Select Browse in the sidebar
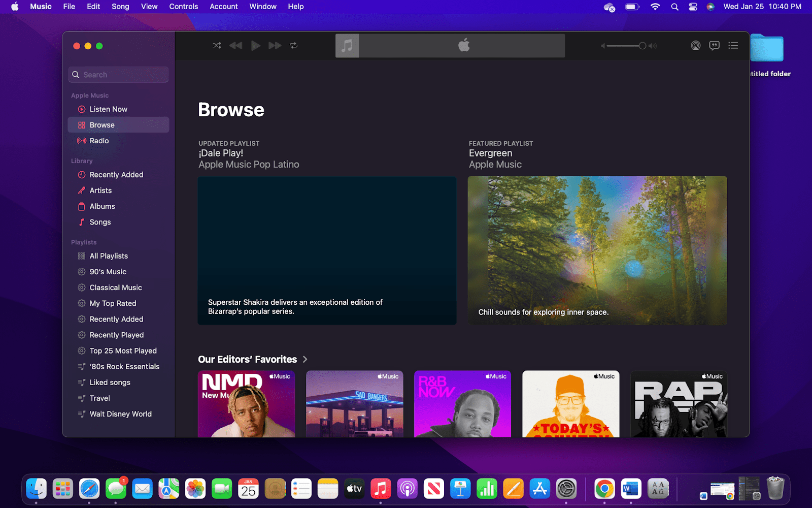The image size is (812, 508). tap(118, 125)
